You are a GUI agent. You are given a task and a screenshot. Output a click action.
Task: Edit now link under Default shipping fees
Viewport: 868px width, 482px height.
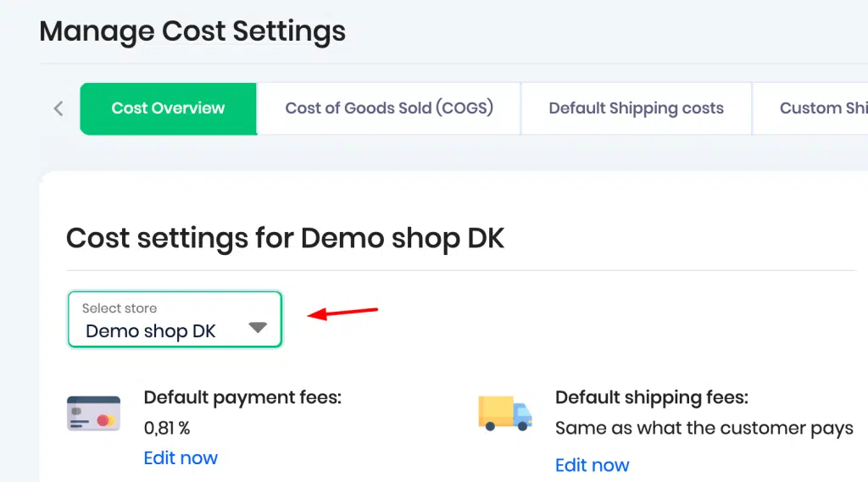[x=592, y=465]
